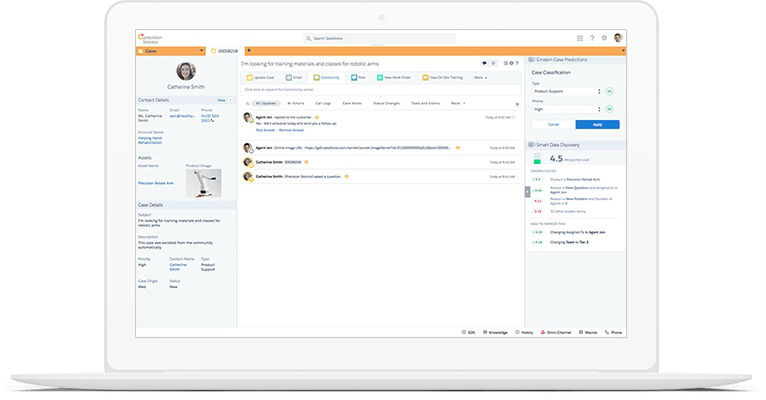Viewport: 766px width, 400px height.
Task: Click the Apply button
Action: click(x=598, y=124)
